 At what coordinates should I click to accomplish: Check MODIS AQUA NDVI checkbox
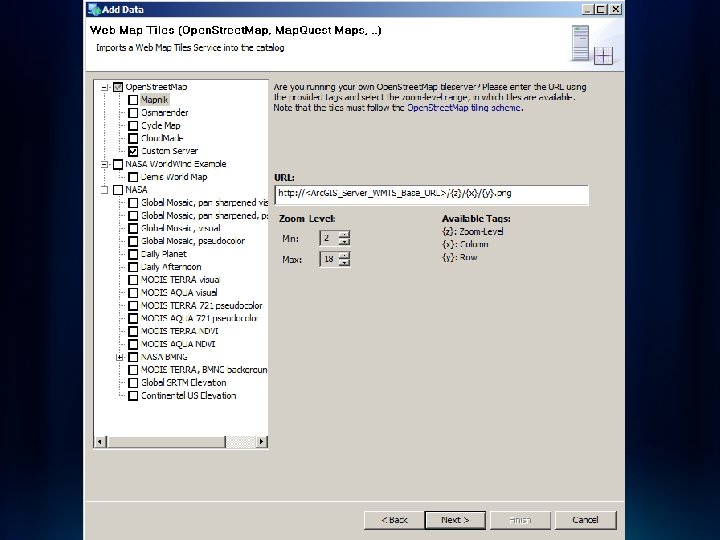tap(133, 344)
